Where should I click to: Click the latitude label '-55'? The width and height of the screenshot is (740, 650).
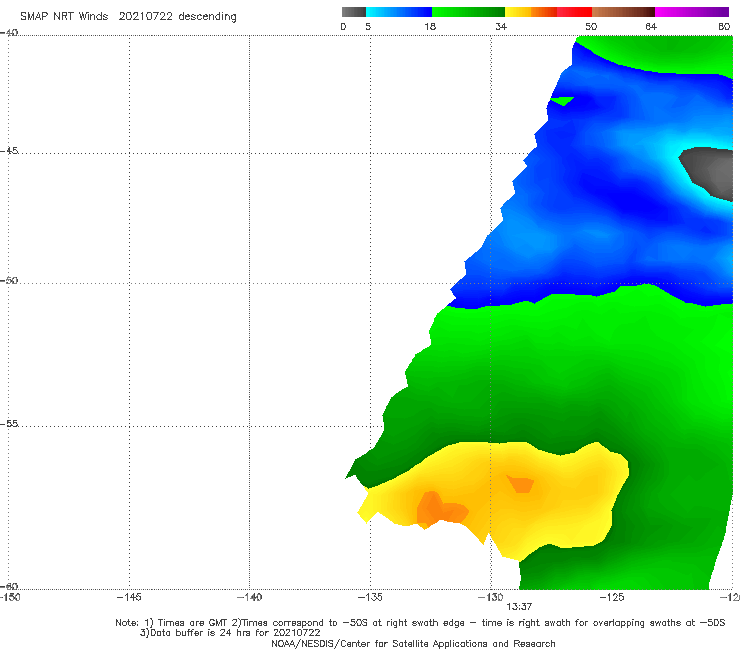coord(9,423)
